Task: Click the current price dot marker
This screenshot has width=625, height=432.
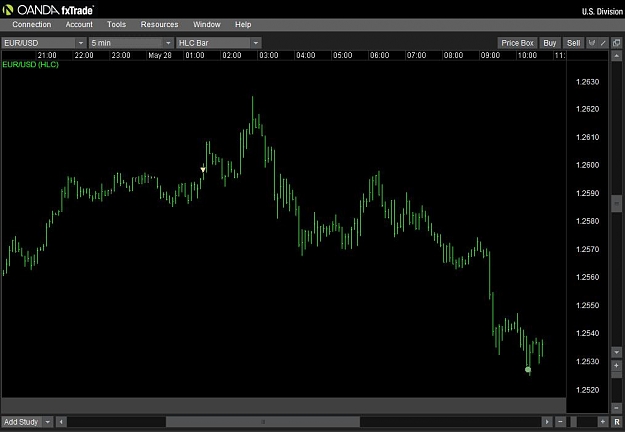Action: [x=528, y=369]
